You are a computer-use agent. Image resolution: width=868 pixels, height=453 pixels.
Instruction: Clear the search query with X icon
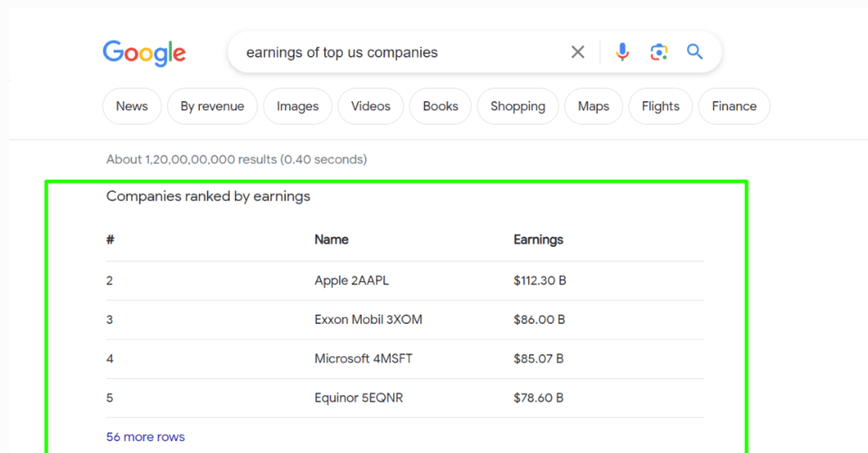pyautogui.click(x=578, y=52)
